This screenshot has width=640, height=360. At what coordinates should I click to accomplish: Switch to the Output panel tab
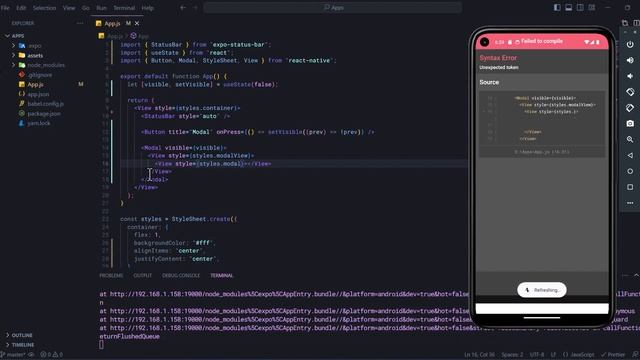coord(142,276)
